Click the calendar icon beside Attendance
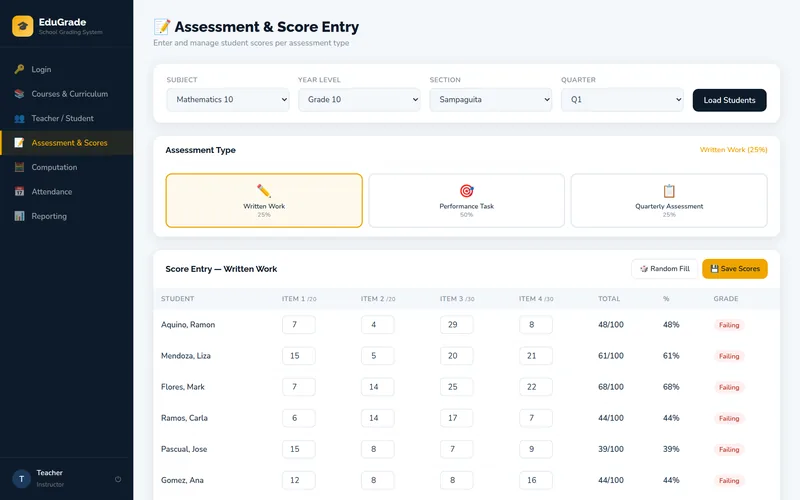The image size is (800, 500). tap(19, 192)
